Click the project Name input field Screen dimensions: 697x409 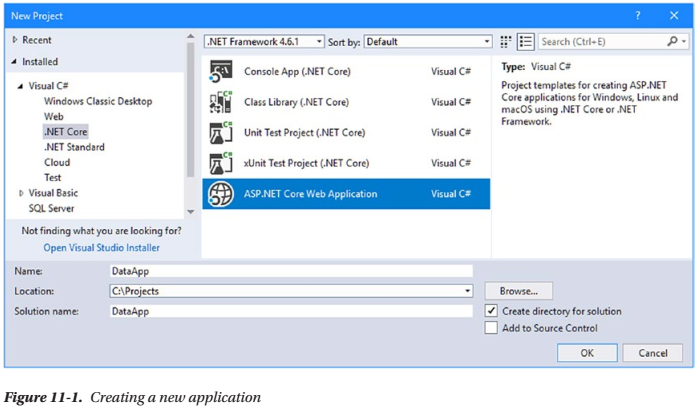point(291,271)
